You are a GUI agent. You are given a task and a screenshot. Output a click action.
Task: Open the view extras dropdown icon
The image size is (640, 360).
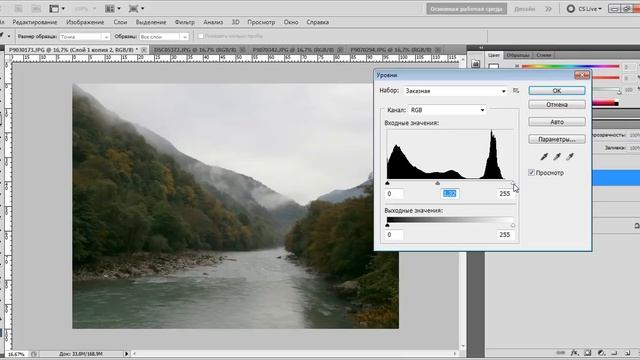click(57, 9)
